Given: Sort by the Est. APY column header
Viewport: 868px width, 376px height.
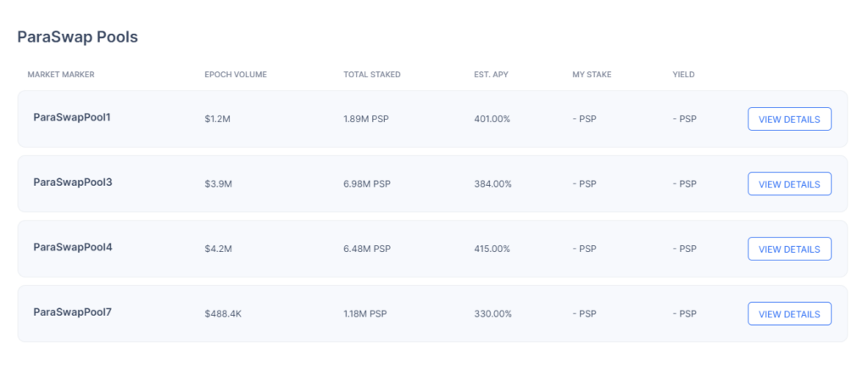Looking at the screenshot, I should pos(491,75).
